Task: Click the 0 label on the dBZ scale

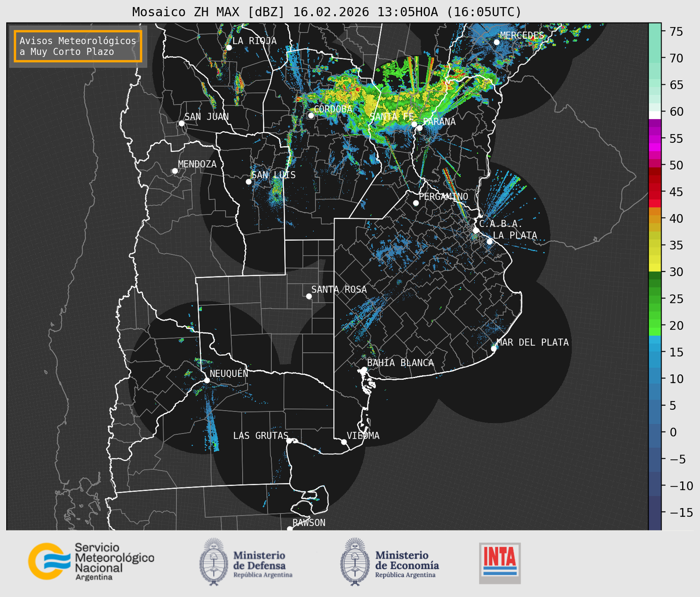Action: pos(673,432)
